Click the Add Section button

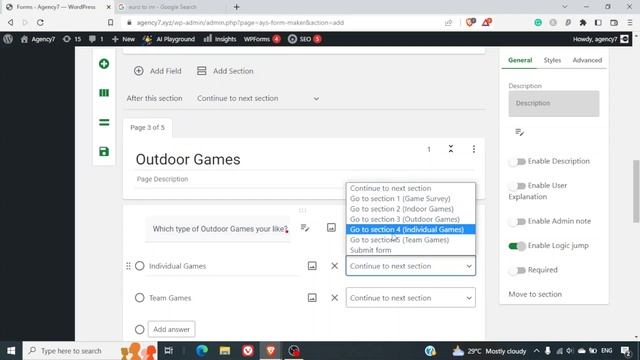pos(225,71)
